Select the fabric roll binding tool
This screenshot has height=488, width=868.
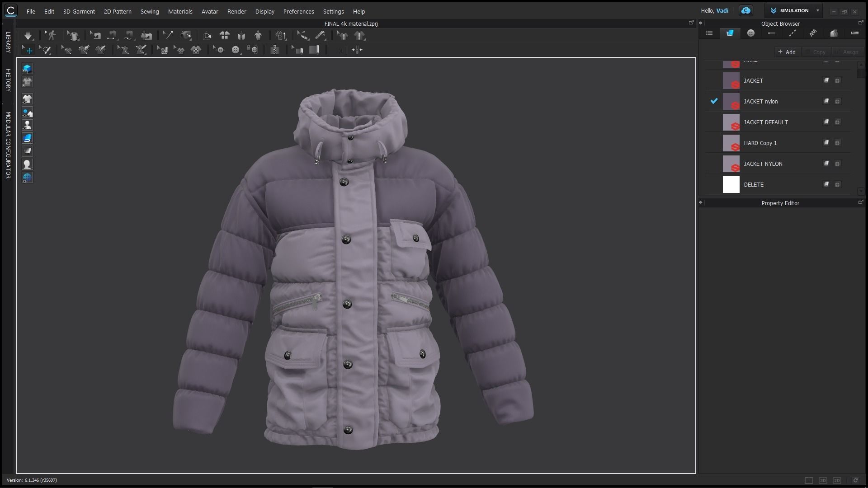pyautogui.click(x=314, y=50)
